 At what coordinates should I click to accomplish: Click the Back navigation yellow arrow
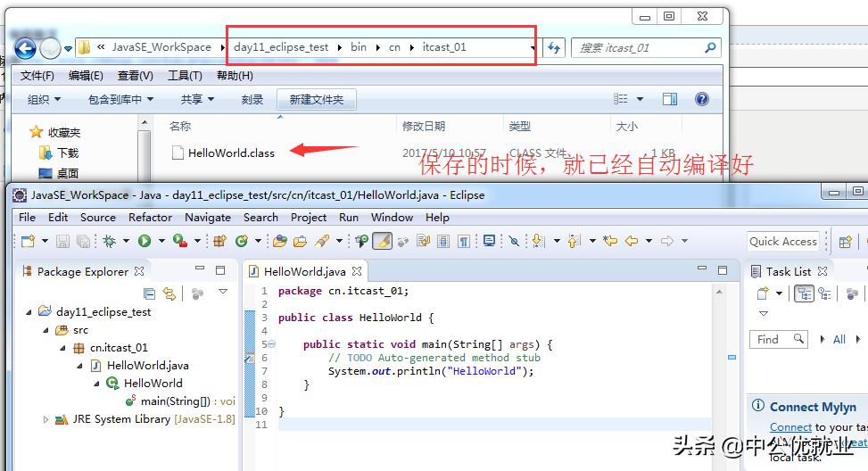click(632, 241)
